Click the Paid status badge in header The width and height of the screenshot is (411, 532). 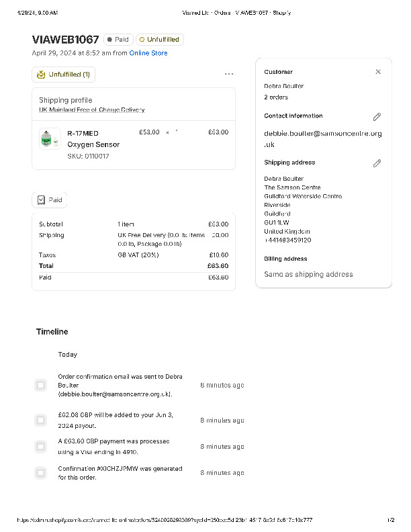click(118, 40)
